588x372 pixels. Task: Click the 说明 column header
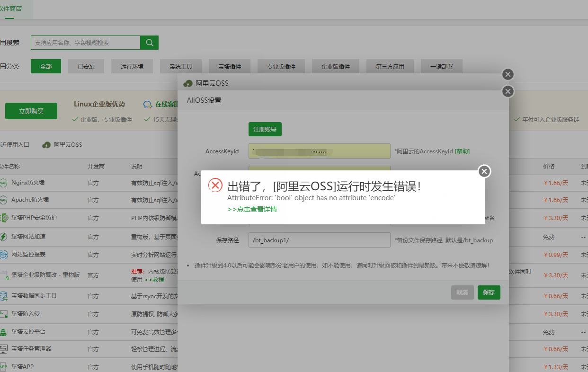[x=137, y=167]
